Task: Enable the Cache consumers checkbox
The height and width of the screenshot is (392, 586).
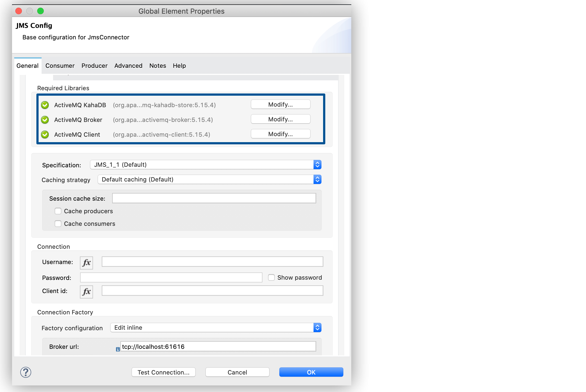Action: tap(58, 223)
